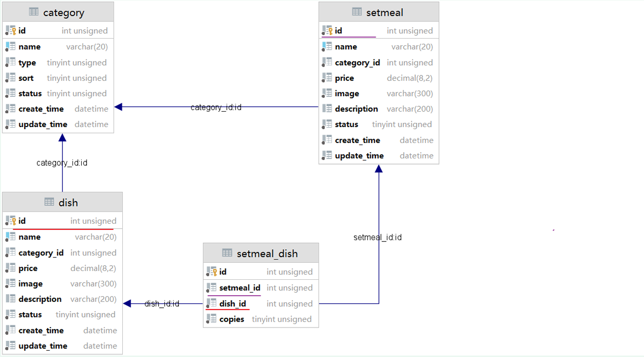Click update_time column in setmeal table

(359, 156)
